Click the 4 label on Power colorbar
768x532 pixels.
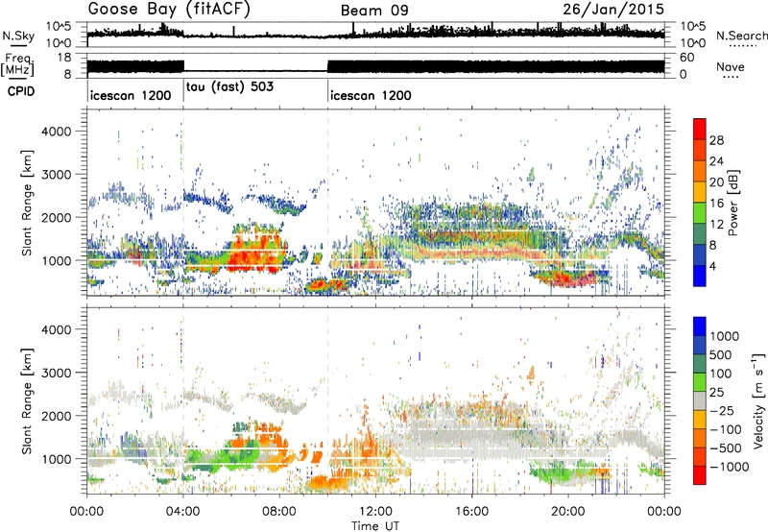point(713,266)
